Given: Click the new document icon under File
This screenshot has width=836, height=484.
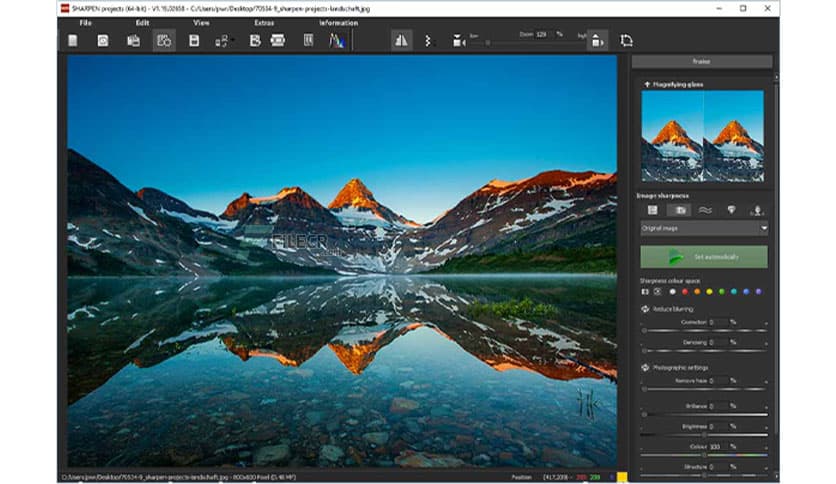Looking at the screenshot, I should tap(73, 41).
